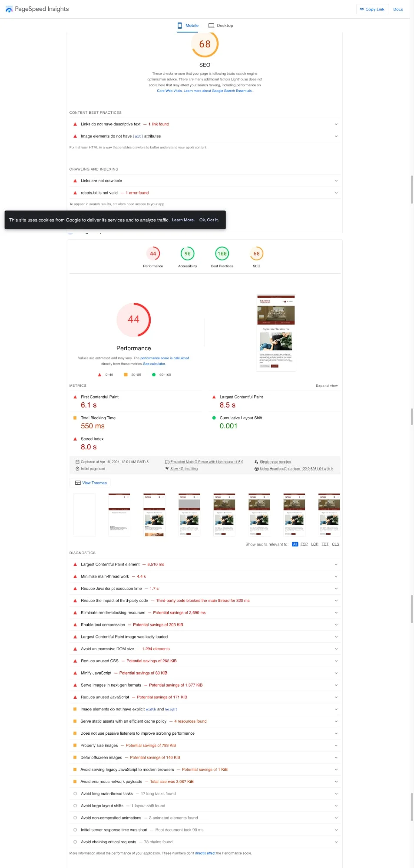Open the Docs link

(x=398, y=9)
